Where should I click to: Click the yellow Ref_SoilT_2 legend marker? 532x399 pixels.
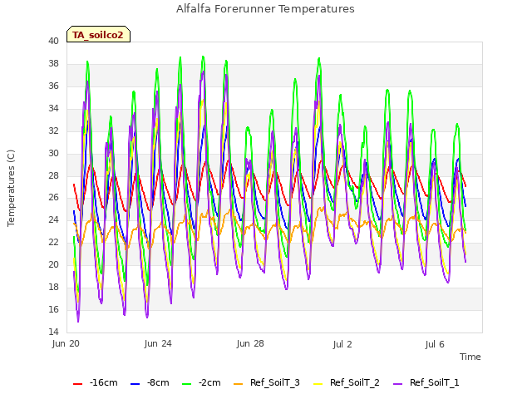318,384
